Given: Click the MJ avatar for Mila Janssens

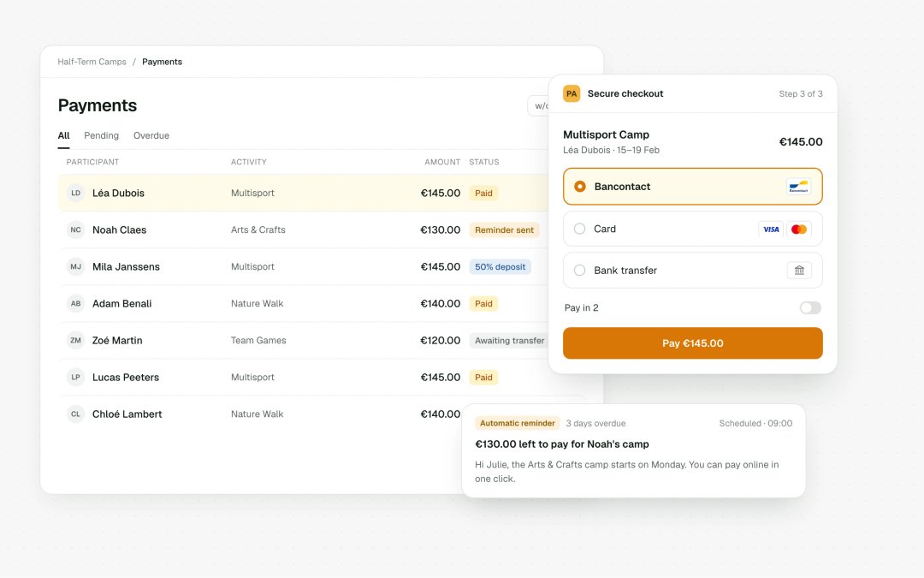Looking at the screenshot, I should coord(75,266).
